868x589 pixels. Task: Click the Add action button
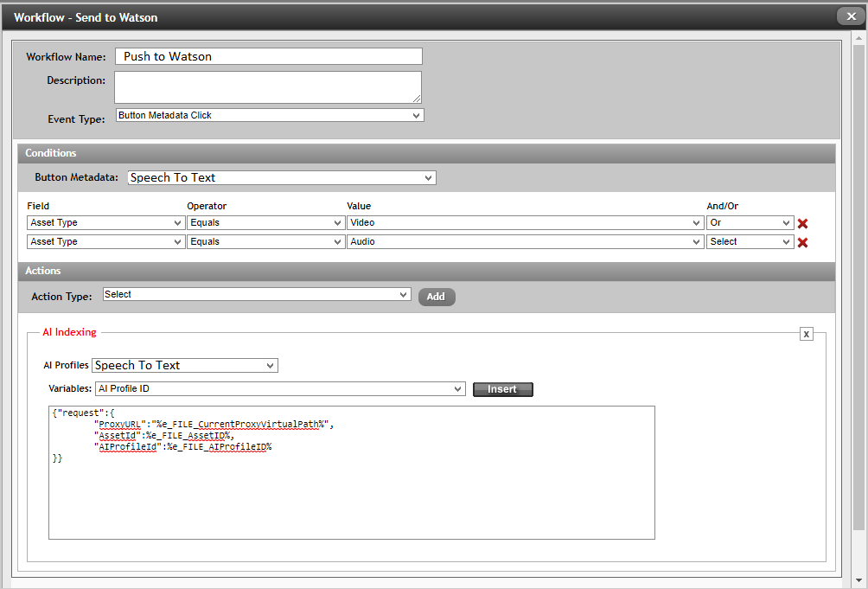437,297
